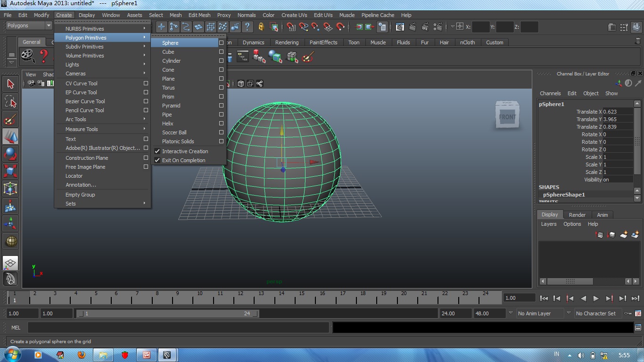Open the Render Settings window icon
Image resolution: width=644 pixels, height=362 pixels.
tap(438, 27)
